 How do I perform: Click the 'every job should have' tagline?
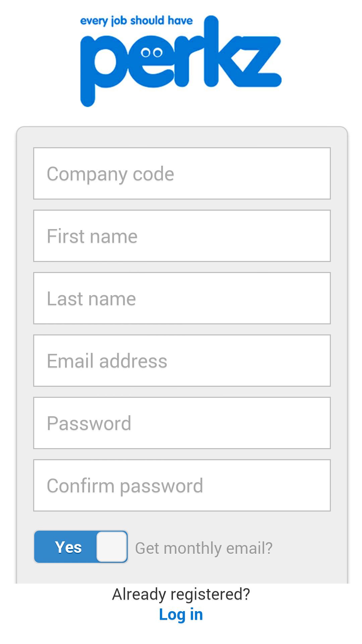136,21
